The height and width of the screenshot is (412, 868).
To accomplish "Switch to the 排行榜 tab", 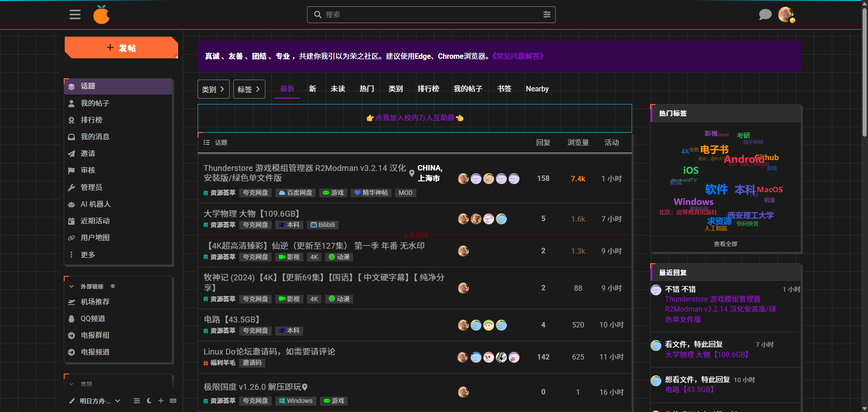I will tap(428, 89).
